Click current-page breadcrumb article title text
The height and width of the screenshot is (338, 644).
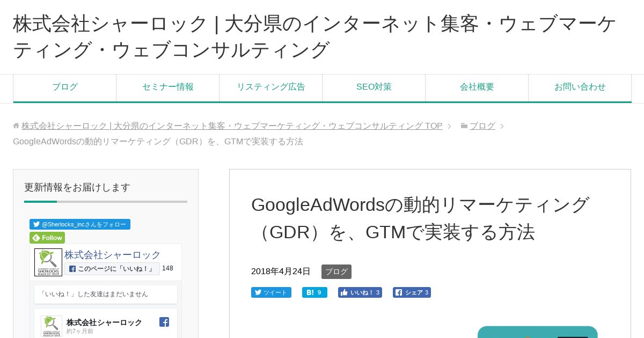click(158, 142)
